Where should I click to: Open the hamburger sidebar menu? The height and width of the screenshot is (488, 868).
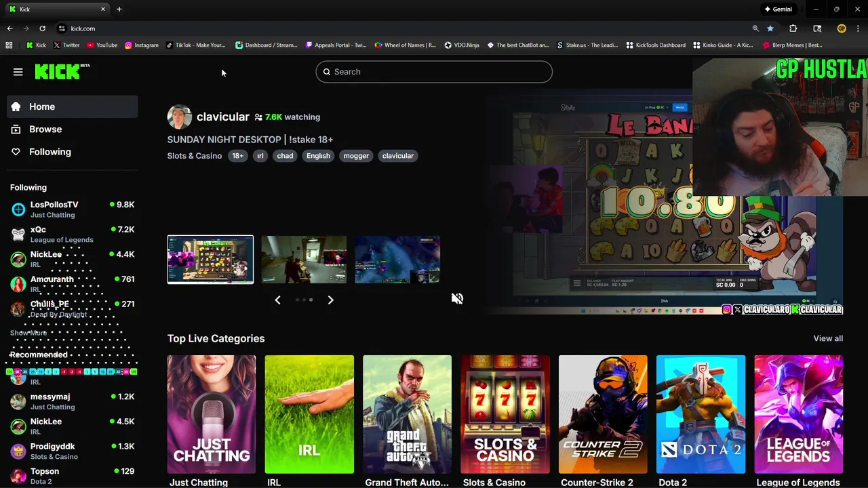[18, 72]
